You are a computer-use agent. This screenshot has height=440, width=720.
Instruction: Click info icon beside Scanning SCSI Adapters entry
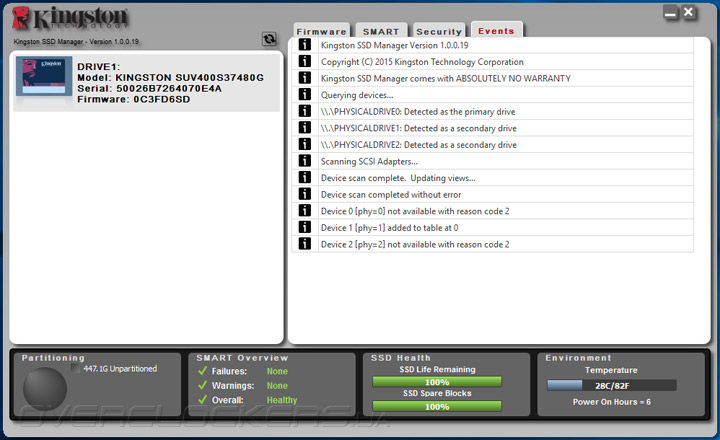pos(304,160)
